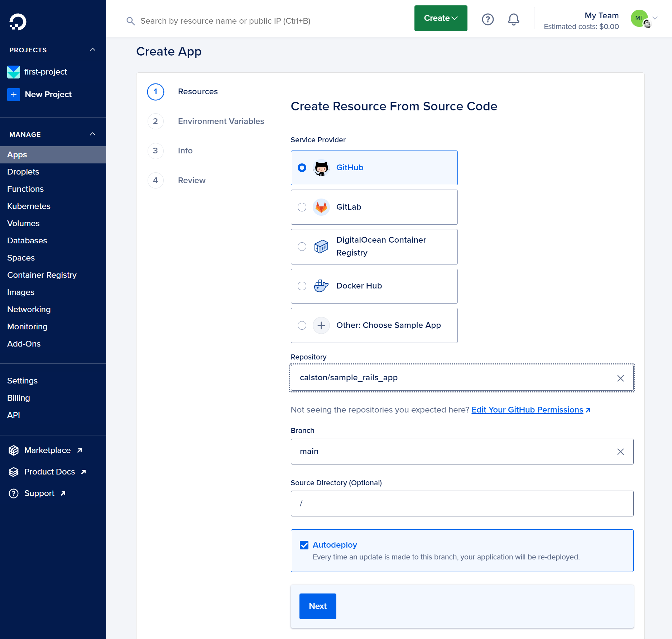Open Apps in the sidebar
This screenshot has width=672, height=639.
[x=53, y=155]
